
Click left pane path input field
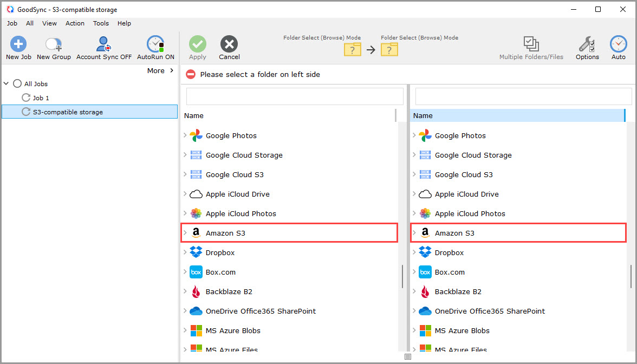(x=295, y=96)
